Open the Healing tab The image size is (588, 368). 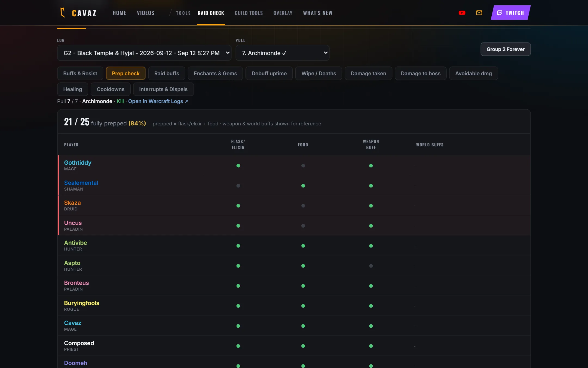click(73, 89)
